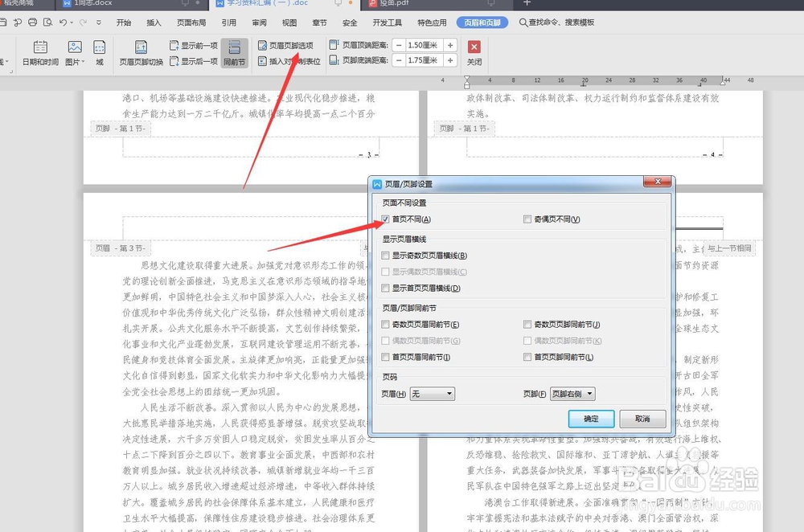Go to next item (显示后一项)
Image resolution: width=804 pixels, height=532 pixels.
click(x=193, y=62)
